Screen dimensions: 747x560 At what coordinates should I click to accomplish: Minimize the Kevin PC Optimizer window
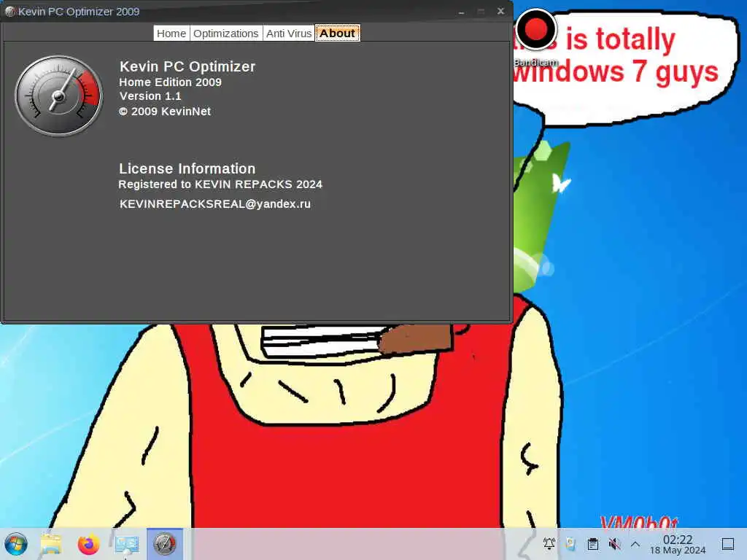click(461, 12)
